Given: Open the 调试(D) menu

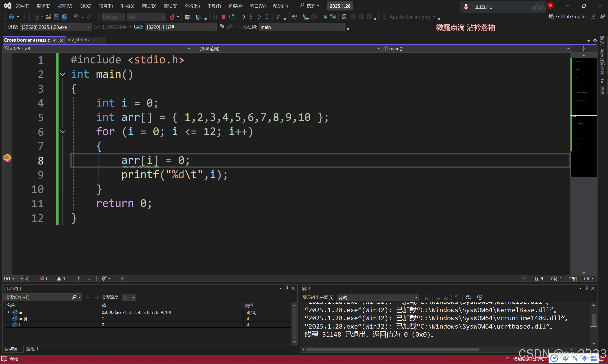Looking at the screenshot, I should point(149,6).
